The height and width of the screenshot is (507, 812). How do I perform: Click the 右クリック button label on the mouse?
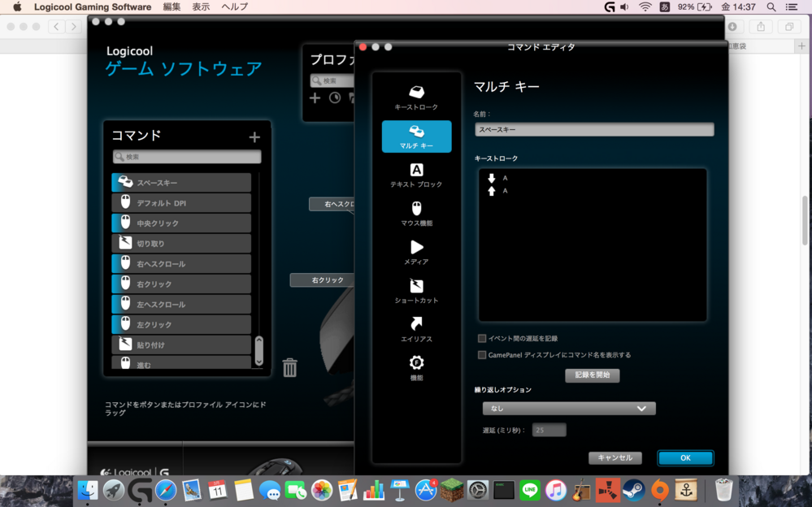tap(323, 280)
